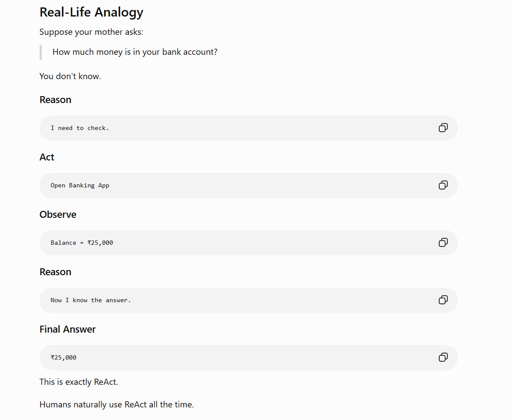
Task: Click the "Act" heading
Action: (47, 157)
